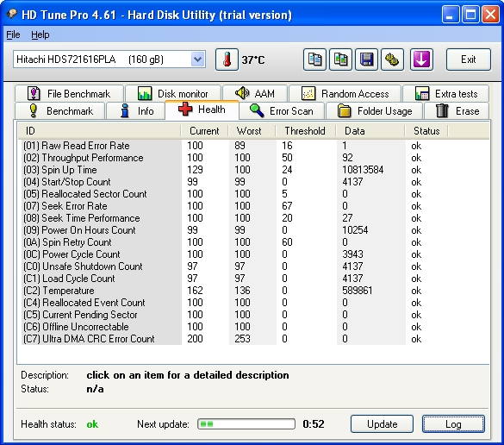Open the Error Scan tab

[282, 111]
